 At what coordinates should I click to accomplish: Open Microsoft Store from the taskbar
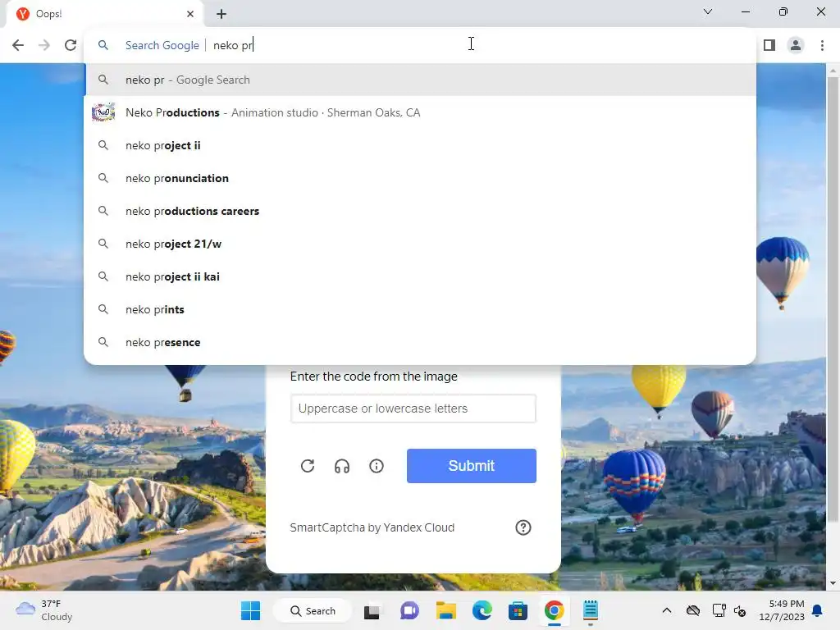click(518, 610)
